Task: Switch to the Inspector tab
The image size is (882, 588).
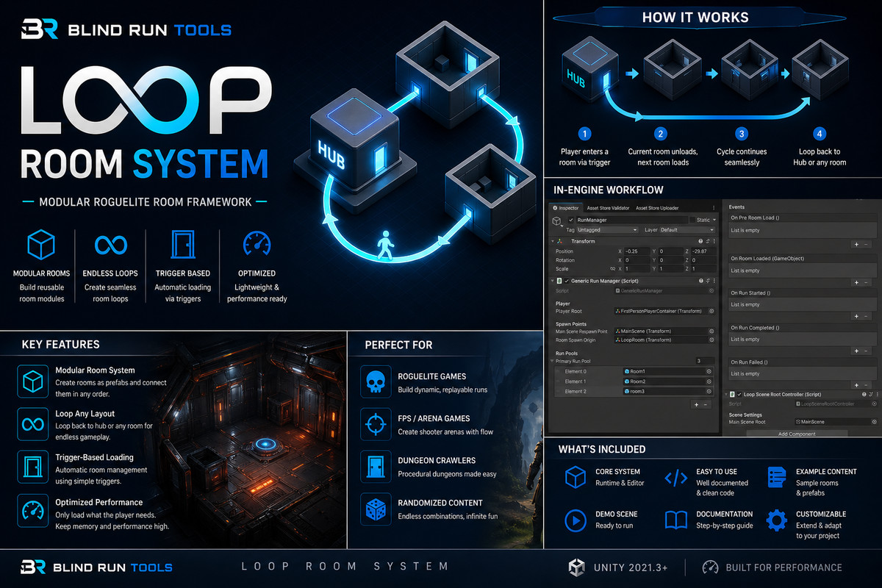Action: click(x=565, y=208)
